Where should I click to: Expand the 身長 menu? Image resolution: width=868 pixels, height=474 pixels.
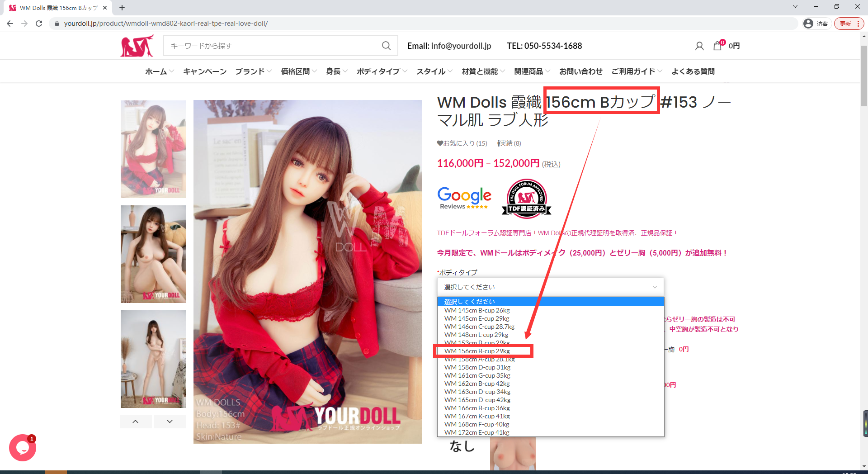click(x=337, y=71)
